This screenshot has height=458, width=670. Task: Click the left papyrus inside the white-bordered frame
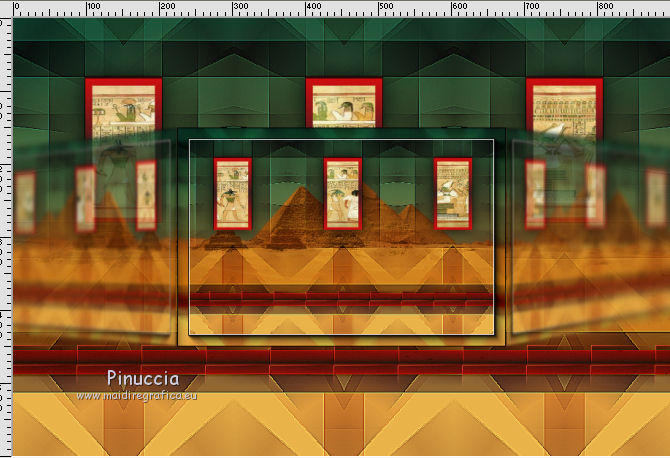tap(232, 194)
